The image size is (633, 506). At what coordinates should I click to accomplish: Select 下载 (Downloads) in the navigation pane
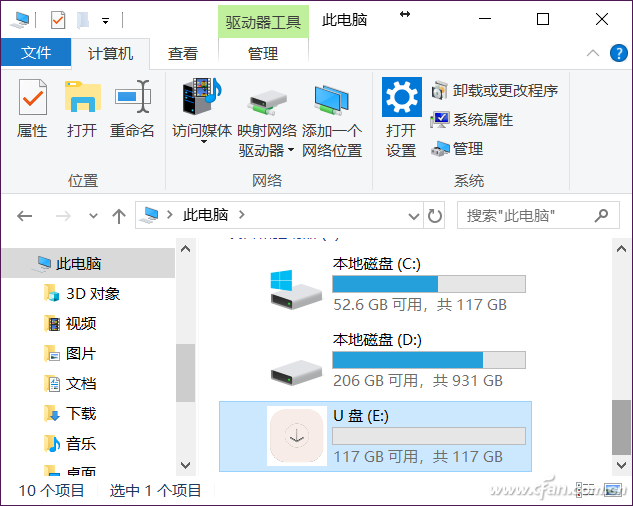71,414
